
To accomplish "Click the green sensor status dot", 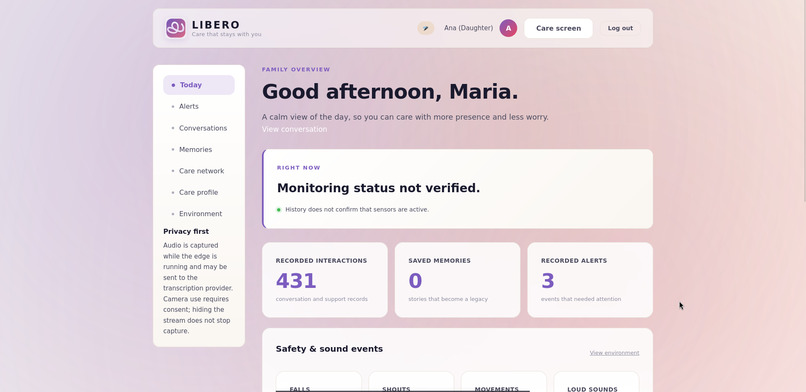I will coord(279,210).
